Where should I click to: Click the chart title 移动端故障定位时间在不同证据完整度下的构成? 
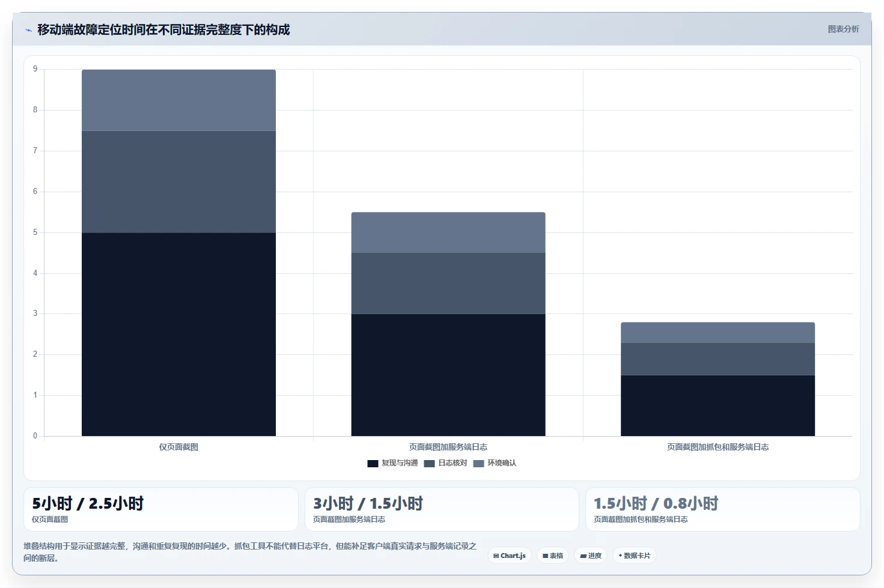[163, 29]
